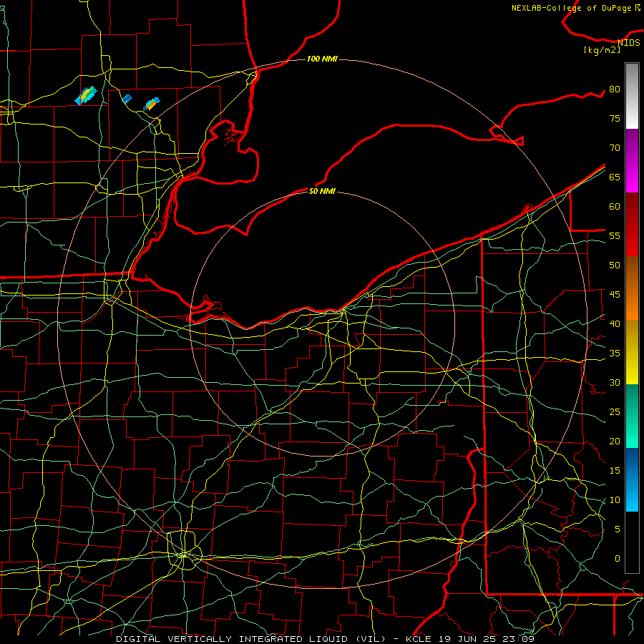The image size is (644, 644).
Task: Click the bright red segment of the color bar
Action: pyautogui.click(x=632, y=224)
